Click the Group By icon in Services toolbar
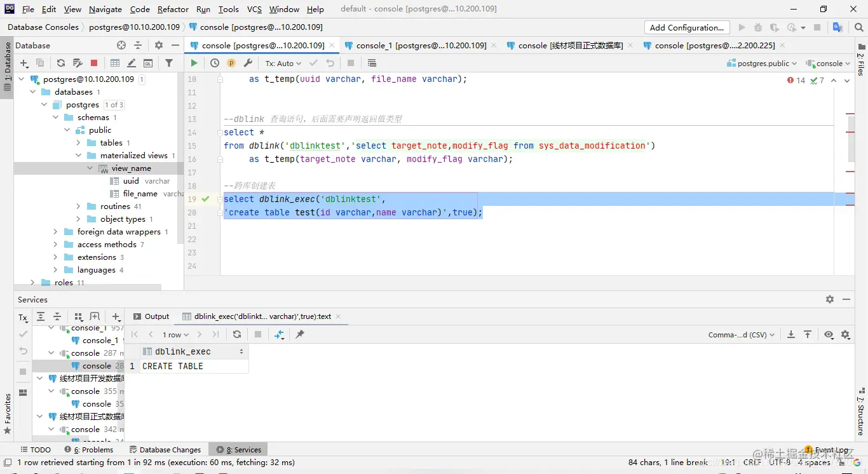The height and width of the screenshot is (474, 868). pos(78,316)
